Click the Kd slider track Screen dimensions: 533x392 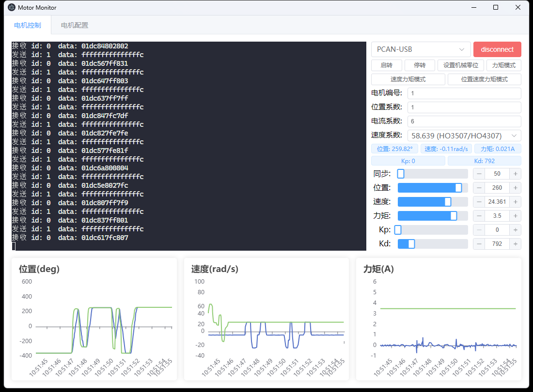click(x=433, y=244)
